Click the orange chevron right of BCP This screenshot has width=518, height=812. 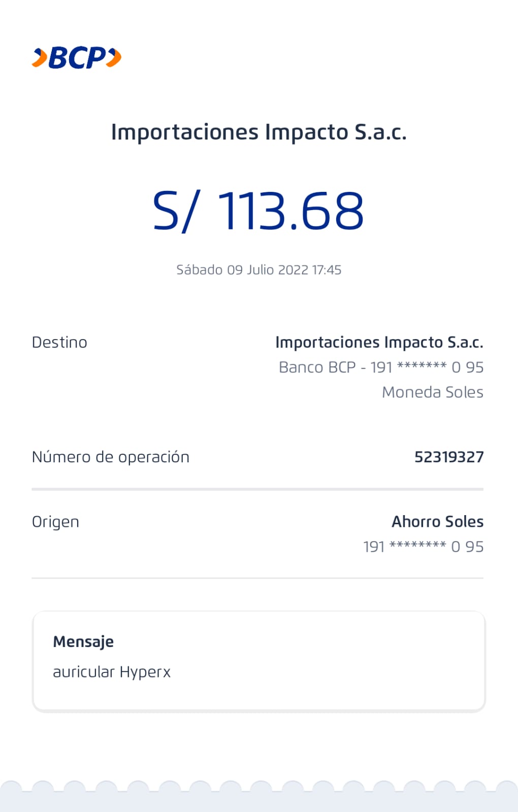tap(115, 57)
